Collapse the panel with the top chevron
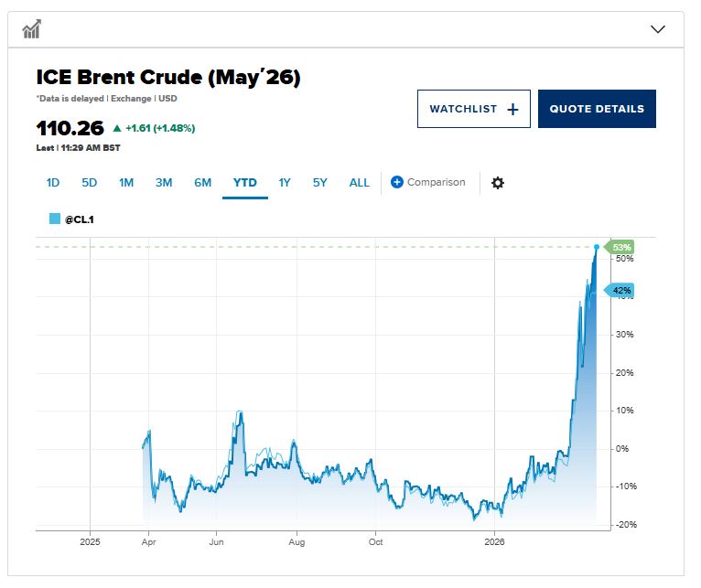 click(658, 29)
